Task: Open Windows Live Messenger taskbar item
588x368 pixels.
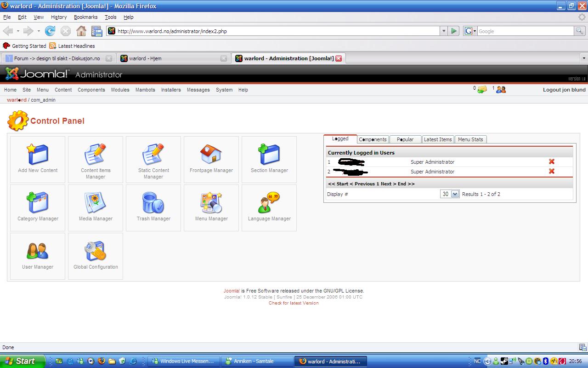Action: [184, 361]
